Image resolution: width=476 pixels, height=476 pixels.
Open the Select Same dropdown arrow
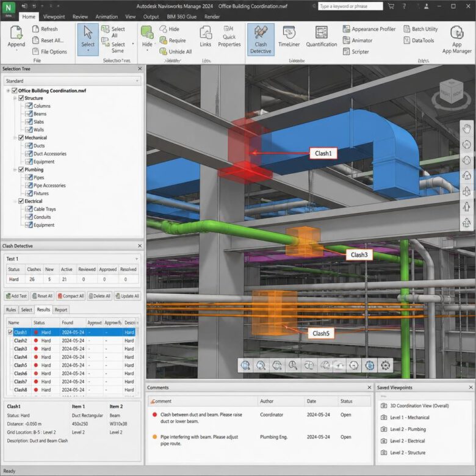coord(133,44)
